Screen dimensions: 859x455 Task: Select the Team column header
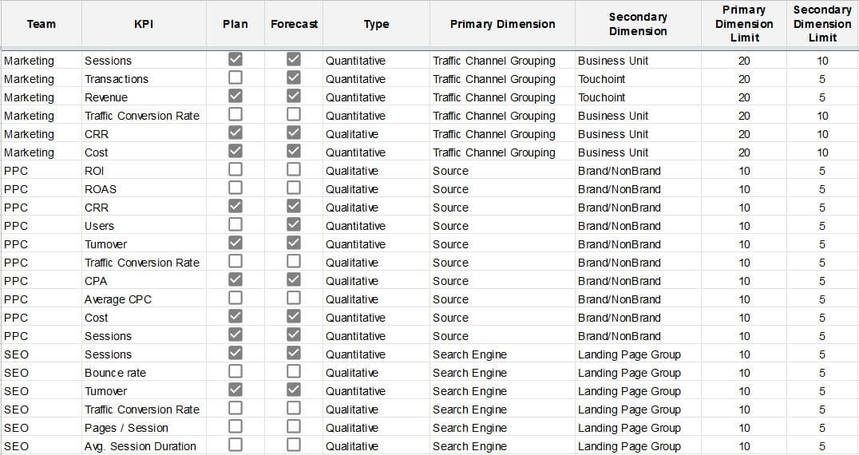(41, 24)
